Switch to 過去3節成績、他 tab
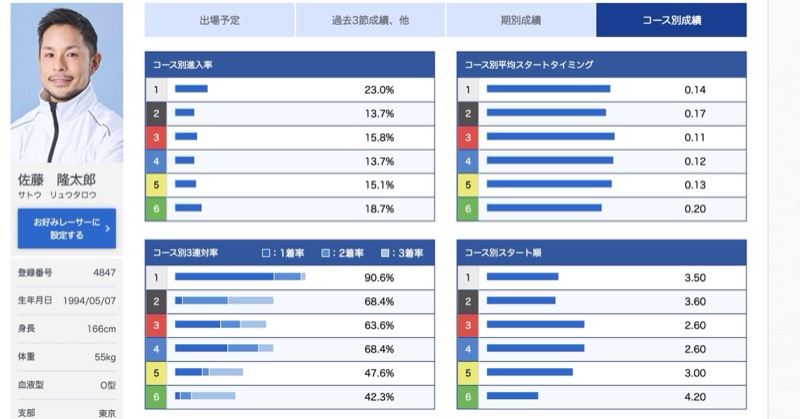Screen dimensions: 800x419 point(370,20)
